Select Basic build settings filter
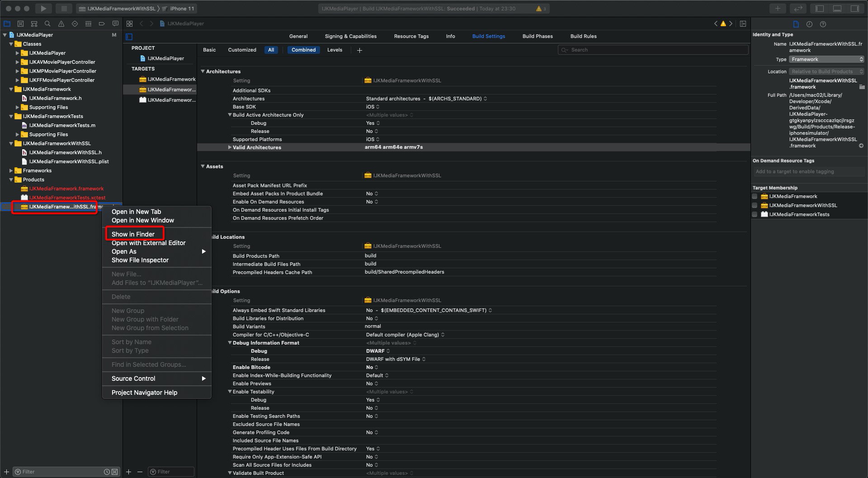868x478 pixels. coord(209,50)
